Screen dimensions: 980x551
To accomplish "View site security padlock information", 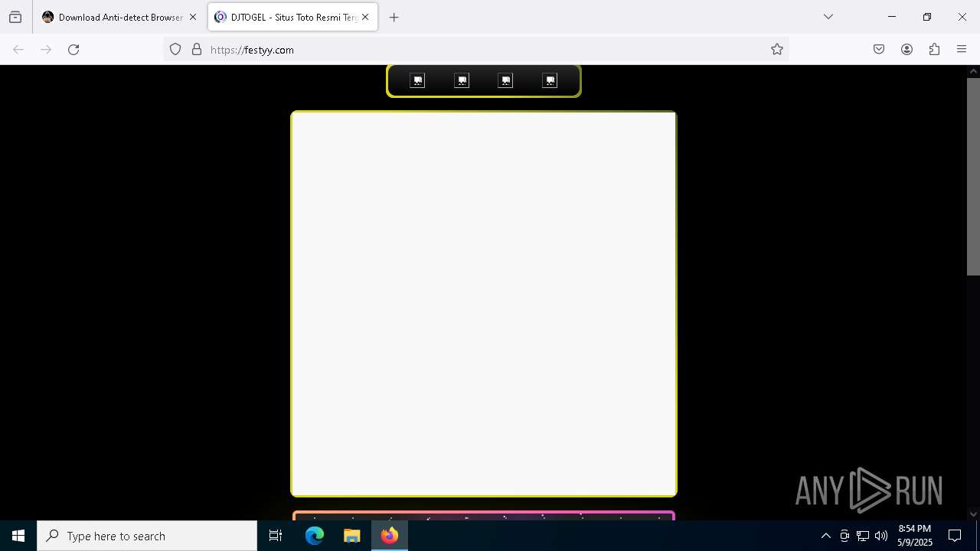I will (197, 49).
